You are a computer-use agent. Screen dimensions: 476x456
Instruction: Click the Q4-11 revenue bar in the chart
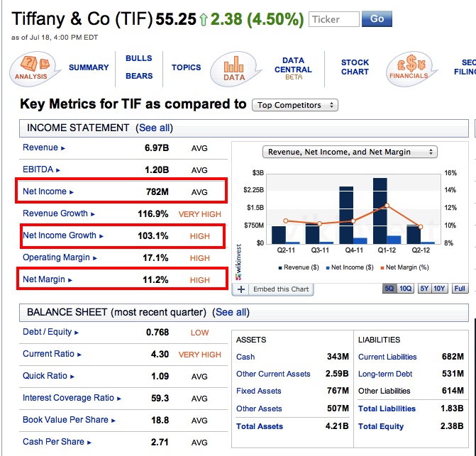[x=346, y=215]
